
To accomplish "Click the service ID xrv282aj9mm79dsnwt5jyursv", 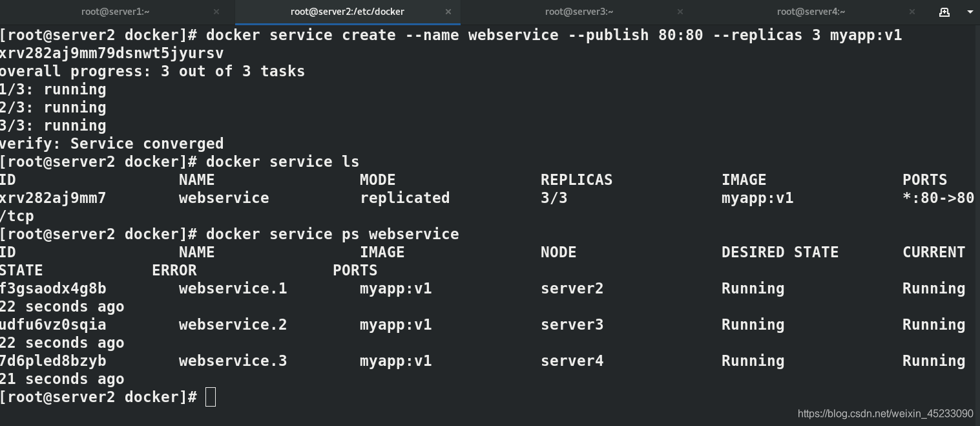I will [112, 53].
